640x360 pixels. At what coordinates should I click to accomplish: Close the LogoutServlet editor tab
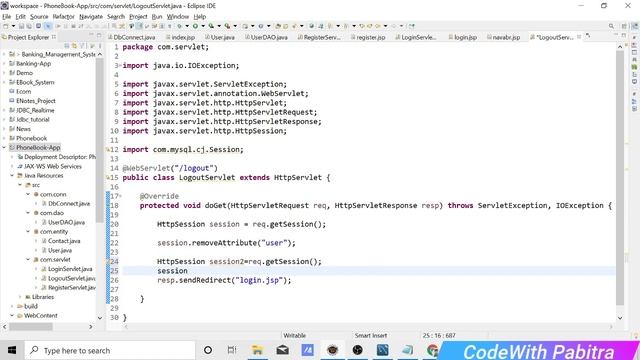tap(579, 37)
